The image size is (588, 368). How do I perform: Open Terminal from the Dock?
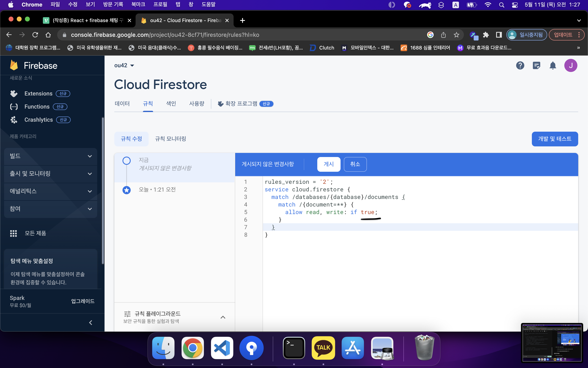click(294, 348)
